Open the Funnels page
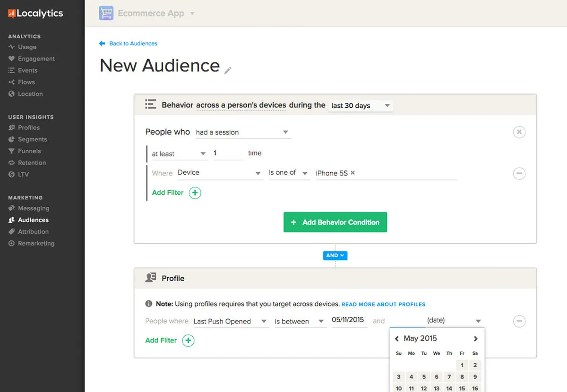This screenshot has width=567, height=392. [29, 151]
